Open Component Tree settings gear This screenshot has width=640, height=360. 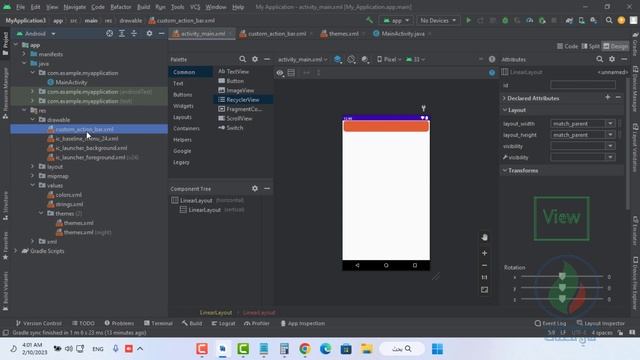click(255, 189)
